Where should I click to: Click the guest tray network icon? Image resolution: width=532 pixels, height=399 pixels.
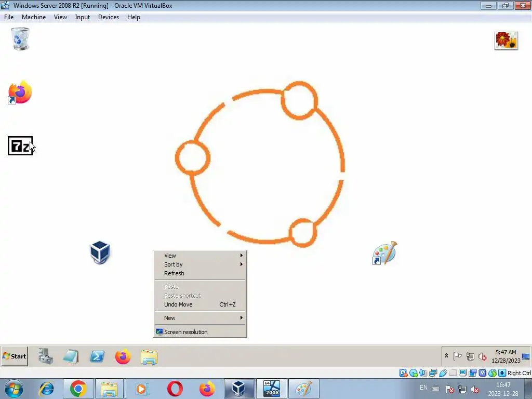click(470, 356)
